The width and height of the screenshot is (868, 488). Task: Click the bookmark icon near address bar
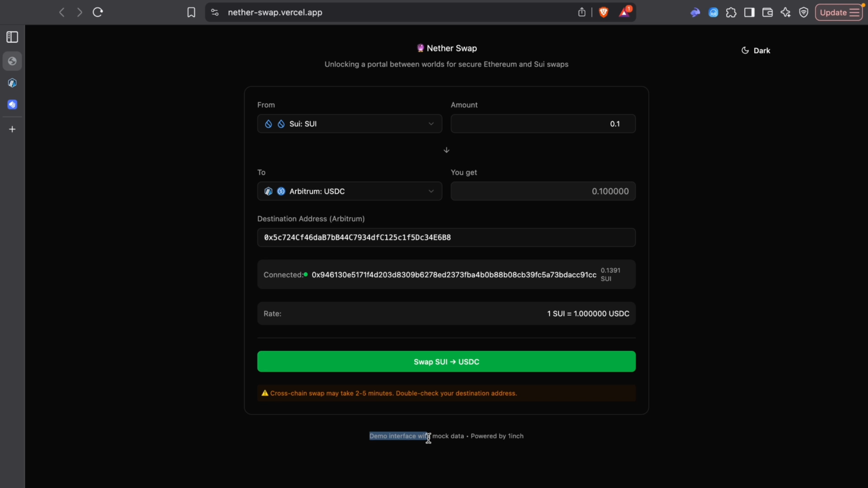tap(191, 12)
